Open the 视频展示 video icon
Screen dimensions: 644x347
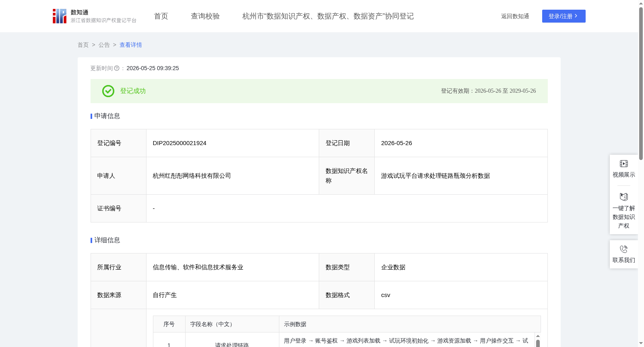pos(624,164)
